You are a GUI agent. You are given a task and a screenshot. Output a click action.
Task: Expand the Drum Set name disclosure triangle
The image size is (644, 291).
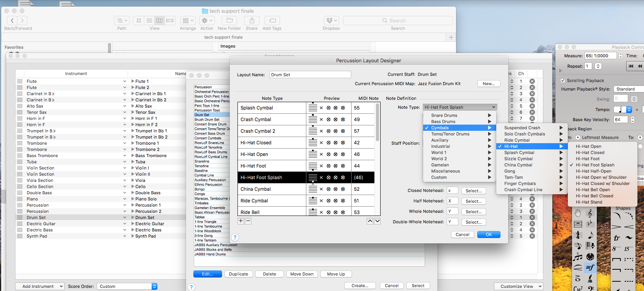point(133,217)
